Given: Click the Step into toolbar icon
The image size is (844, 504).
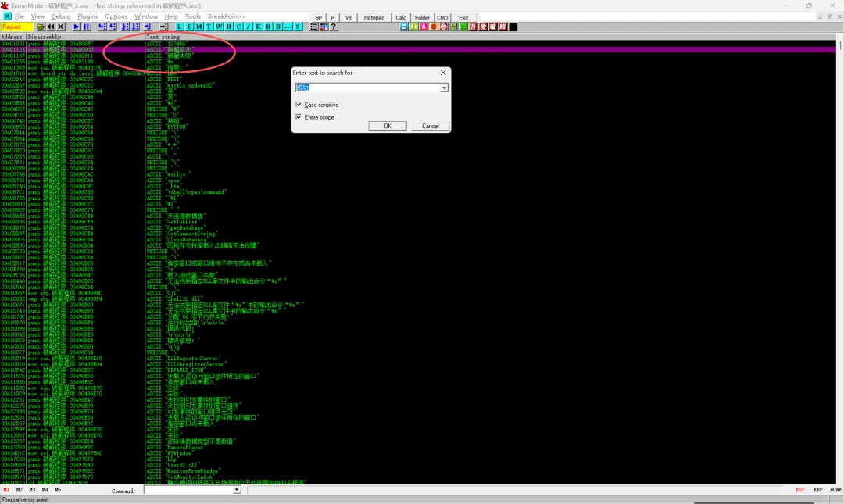Looking at the screenshot, I should (102, 27).
